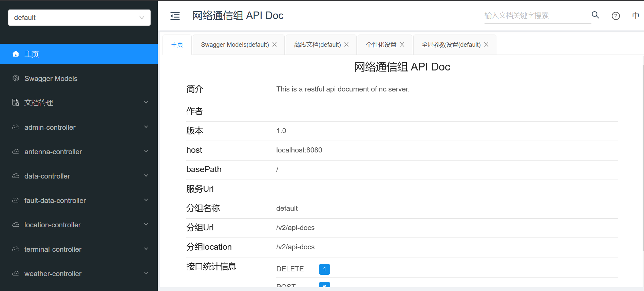
Task: Close the Swagger Models(default) tab
Action: click(274, 44)
